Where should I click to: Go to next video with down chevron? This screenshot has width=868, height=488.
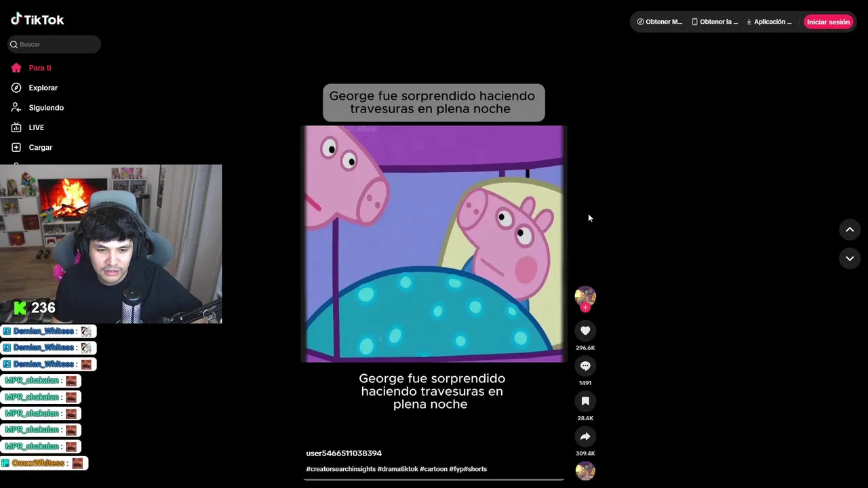850,258
